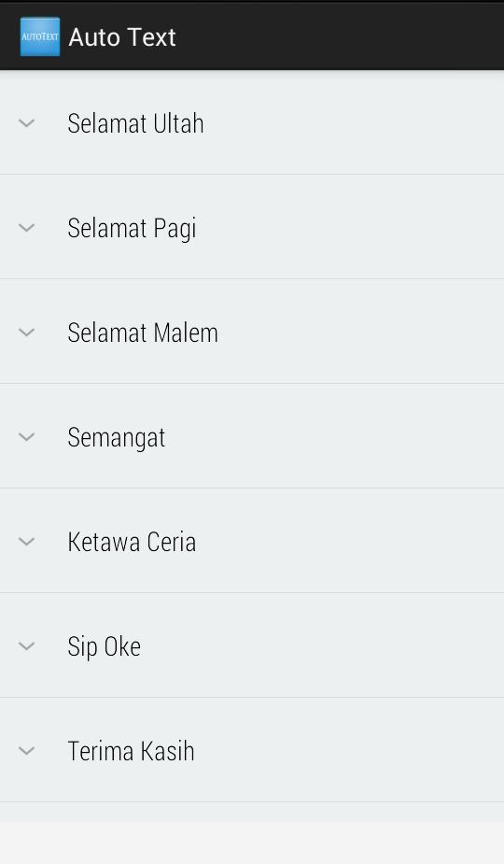
Task: Expand the Selamat Ultah chevron
Action: point(26,123)
